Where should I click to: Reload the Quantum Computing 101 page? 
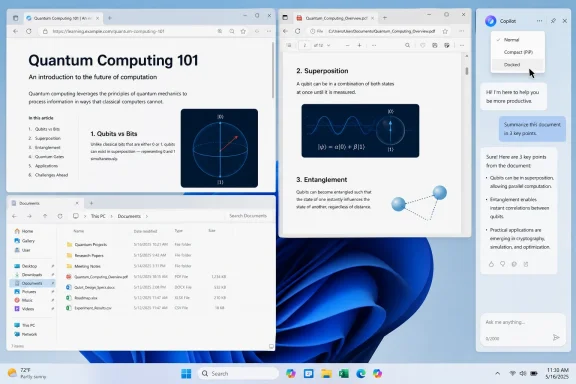[x=29, y=31]
